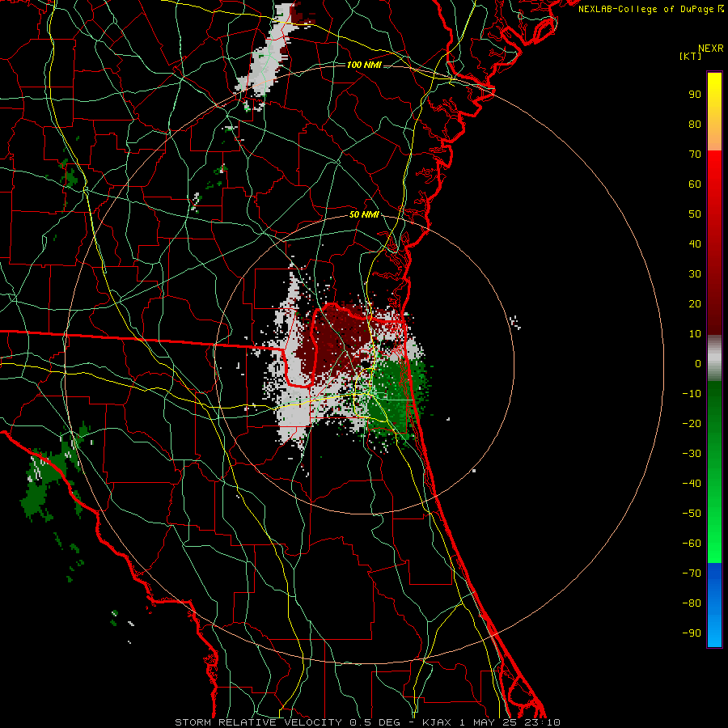Click the "0" value on the velocity scale
The width and height of the screenshot is (728, 728).
pyautogui.click(x=698, y=363)
